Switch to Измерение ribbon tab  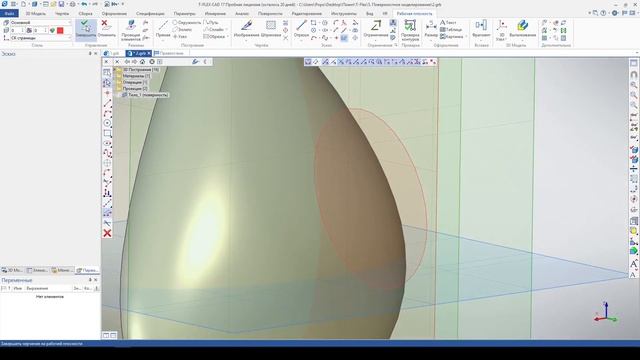[x=215, y=13]
